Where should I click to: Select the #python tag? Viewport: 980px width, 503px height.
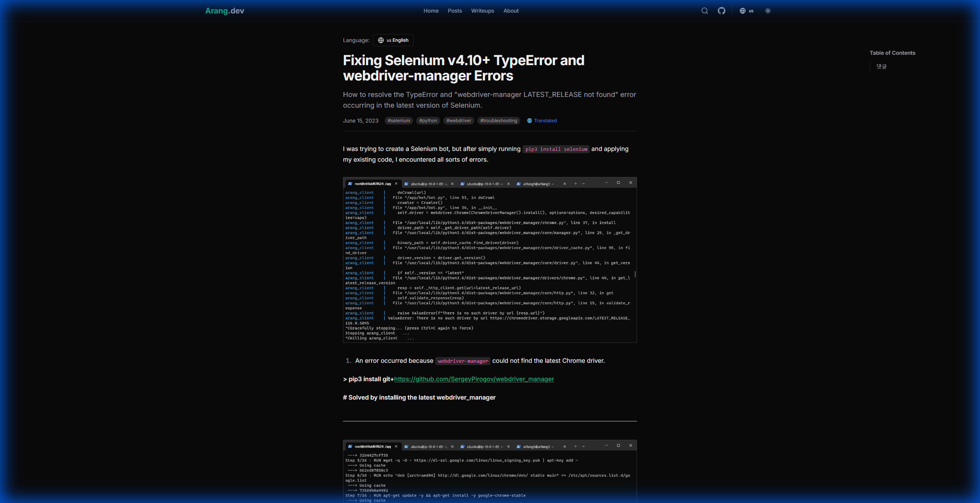pyautogui.click(x=428, y=121)
